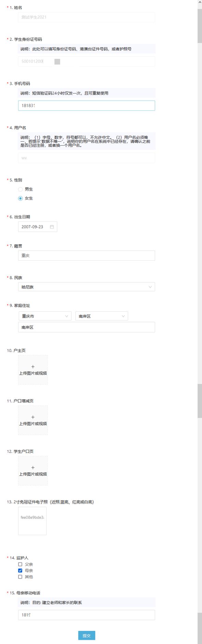The image size is (202, 644).
Task: Expand the 南岸区 district dropdown
Action: pos(101,316)
